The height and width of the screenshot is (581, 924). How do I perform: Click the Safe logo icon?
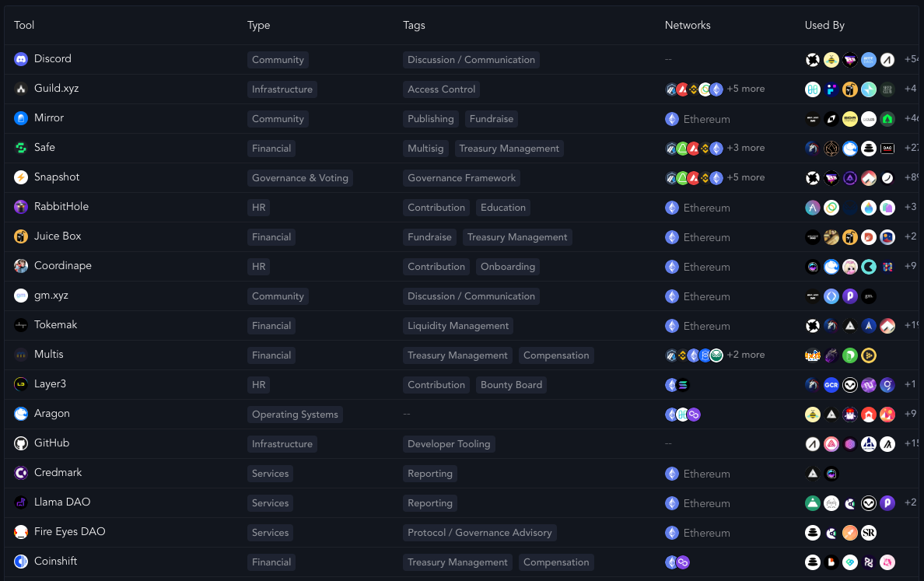tap(21, 147)
